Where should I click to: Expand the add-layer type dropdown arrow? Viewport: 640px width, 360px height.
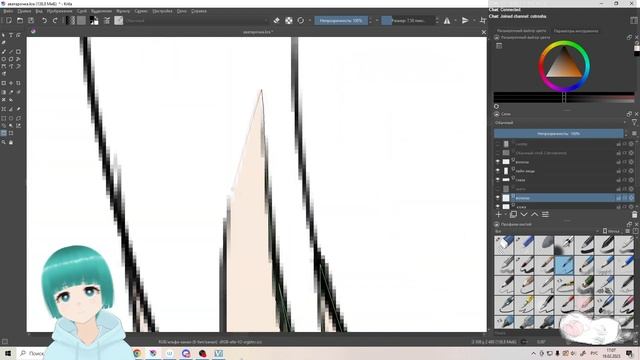coord(505,214)
